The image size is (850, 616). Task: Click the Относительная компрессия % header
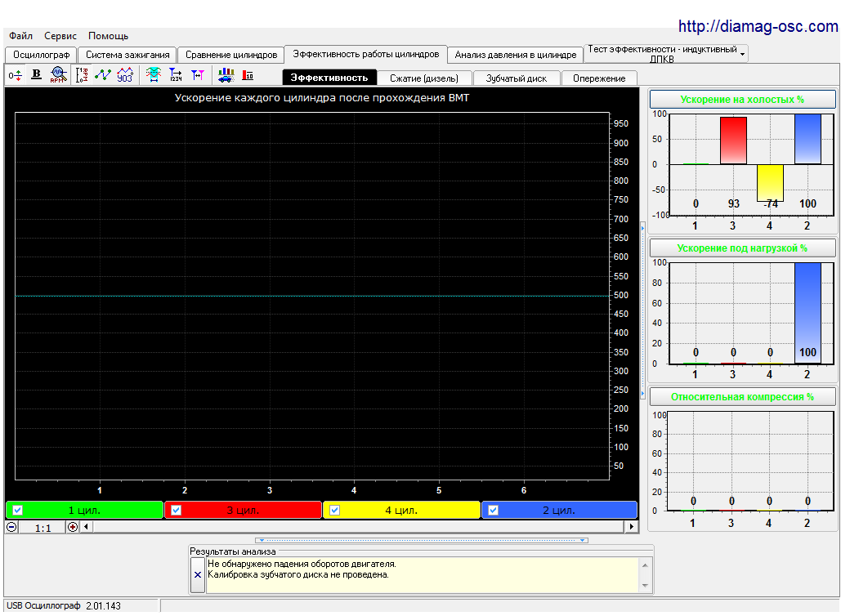pyautogui.click(x=742, y=396)
